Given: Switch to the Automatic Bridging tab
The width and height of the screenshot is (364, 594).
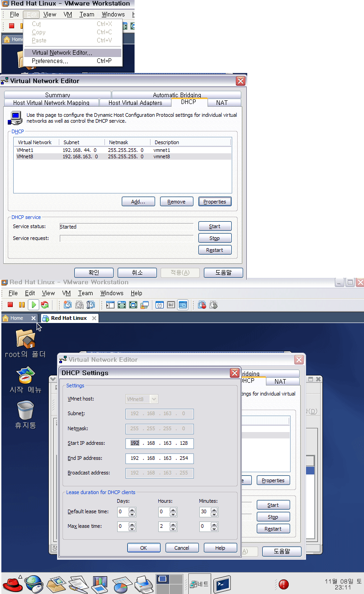Looking at the screenshot, I should click(177, 95).
